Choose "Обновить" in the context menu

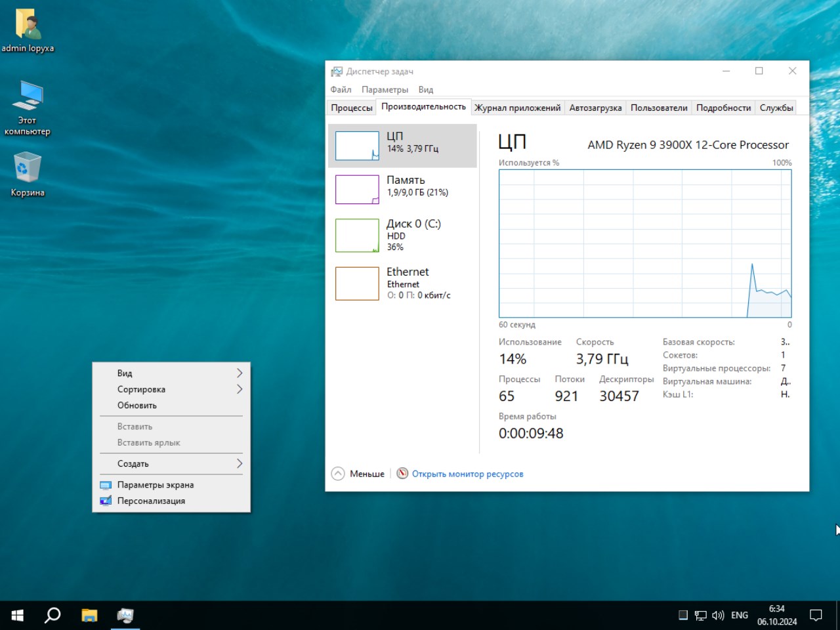[x=137, y=406]
